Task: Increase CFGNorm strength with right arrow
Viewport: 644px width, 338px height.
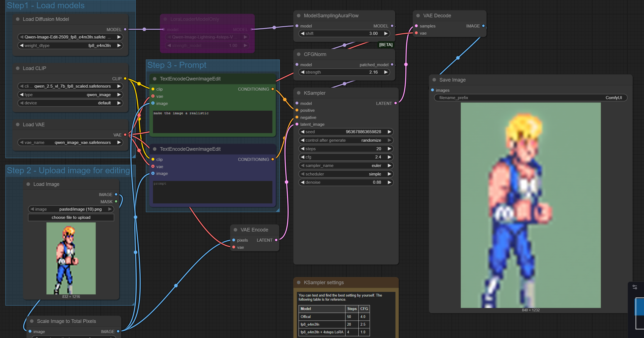Action: coord(386,72)
